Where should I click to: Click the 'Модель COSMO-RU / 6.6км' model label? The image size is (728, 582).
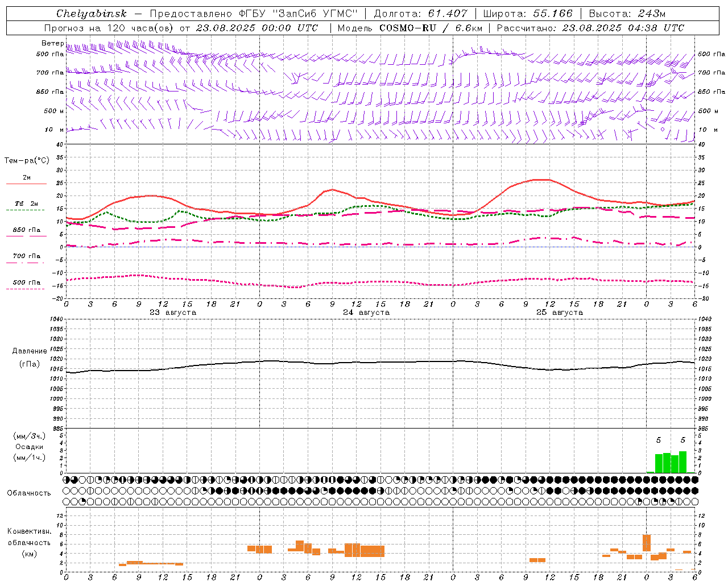point(410,28)
